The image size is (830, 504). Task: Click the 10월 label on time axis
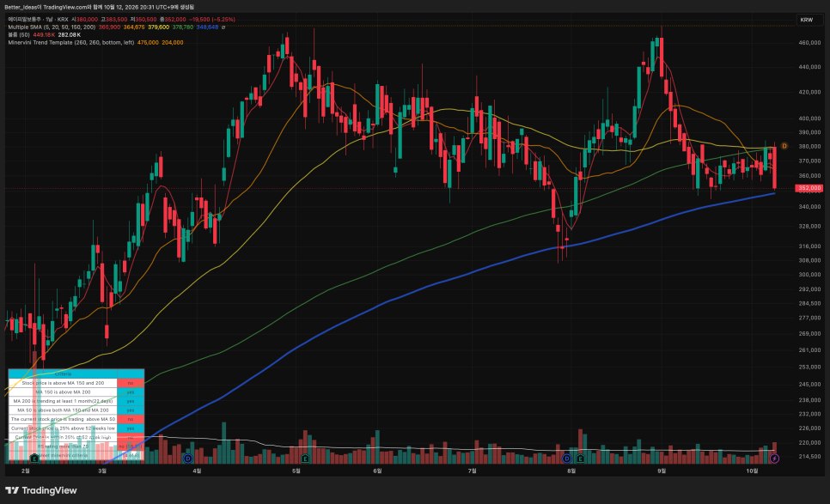[x=752, y=471]
